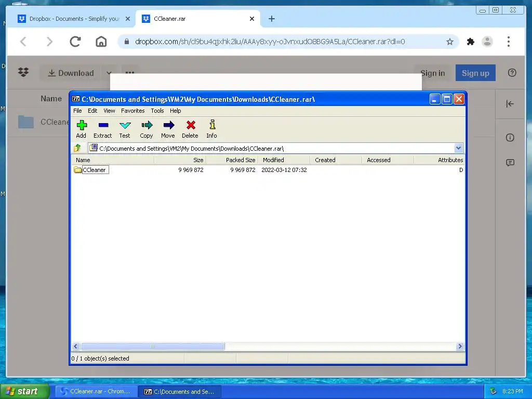Run Test on the archive
Viewport: 532px width, 399px height.
(125, 129)
